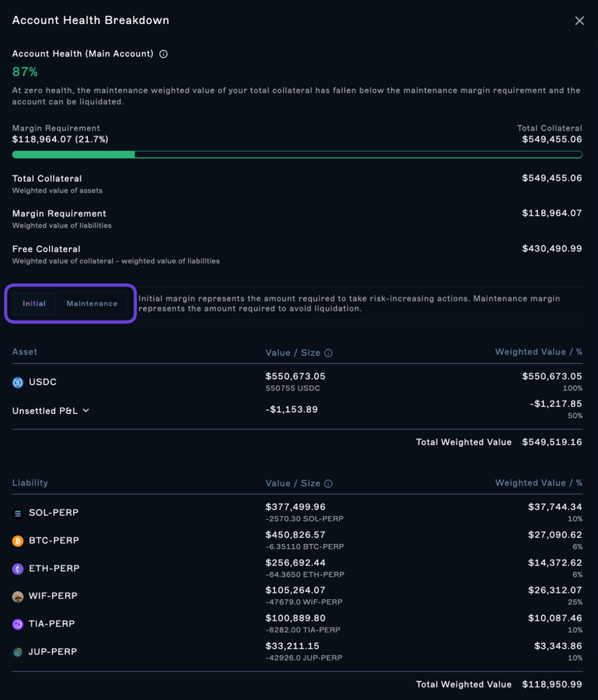Click the JUP-PERP token icon
The width and height of the screenshot is (598, 700).
click(18, 652)
